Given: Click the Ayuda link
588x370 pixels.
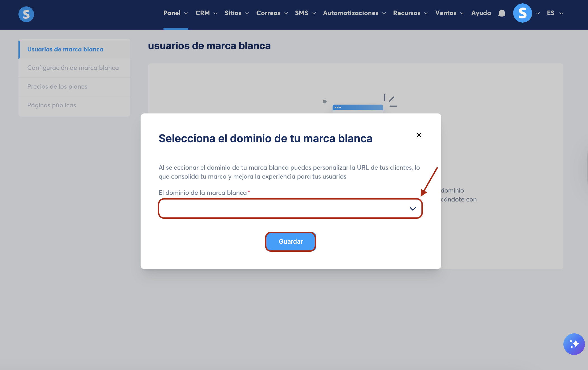Looking at the screenshot, I should pyautogui.click(x=481, y=13).
